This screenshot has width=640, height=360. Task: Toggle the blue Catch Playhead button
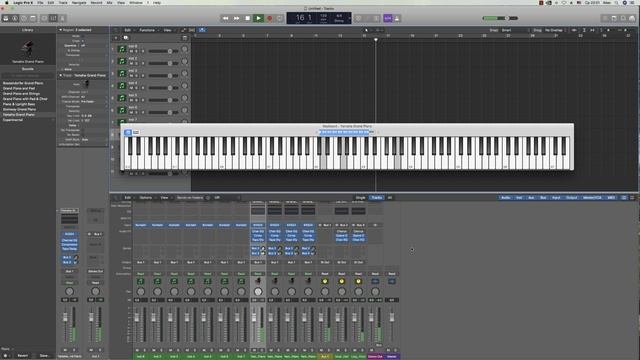(x=202, y=30)
